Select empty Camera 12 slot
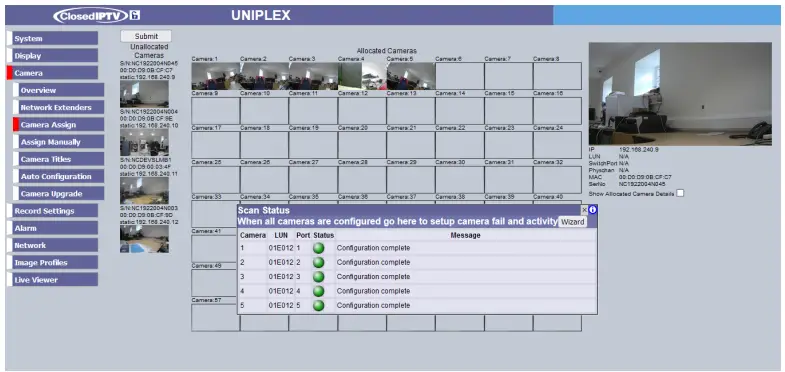The image size is (785, 372). pos(362,111)
